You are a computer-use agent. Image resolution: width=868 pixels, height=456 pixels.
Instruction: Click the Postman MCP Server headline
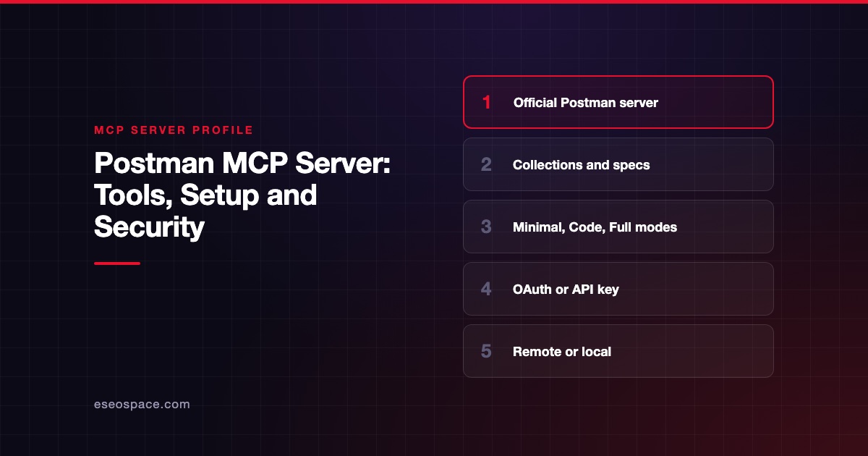tap(242, 195)
